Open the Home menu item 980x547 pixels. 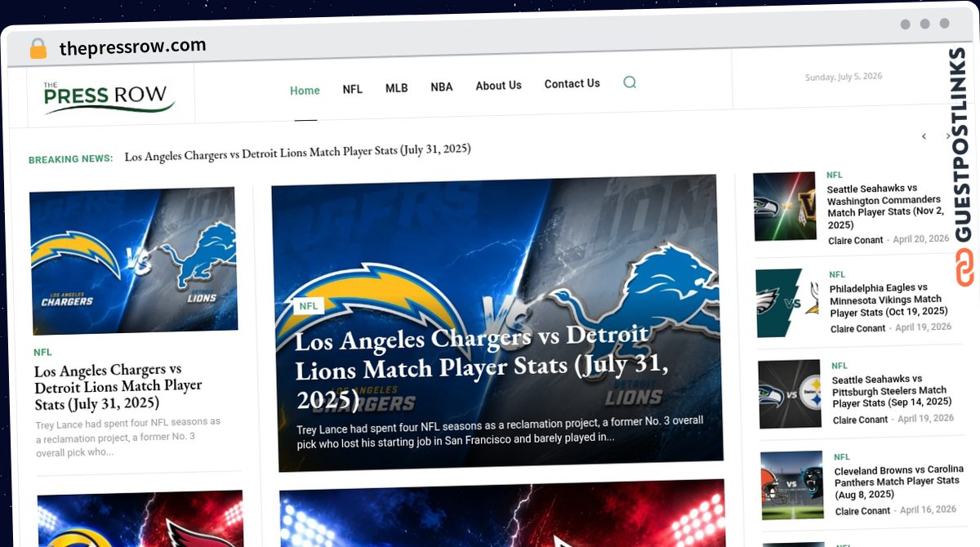(x=305, y=91)
